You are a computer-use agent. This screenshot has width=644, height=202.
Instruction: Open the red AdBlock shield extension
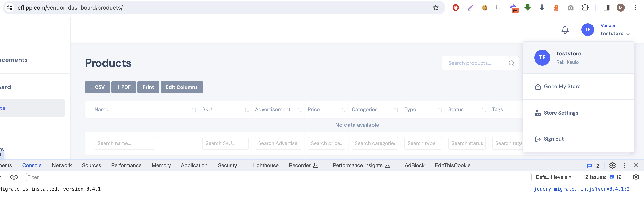pyautogui.click(x=456, y=8)
